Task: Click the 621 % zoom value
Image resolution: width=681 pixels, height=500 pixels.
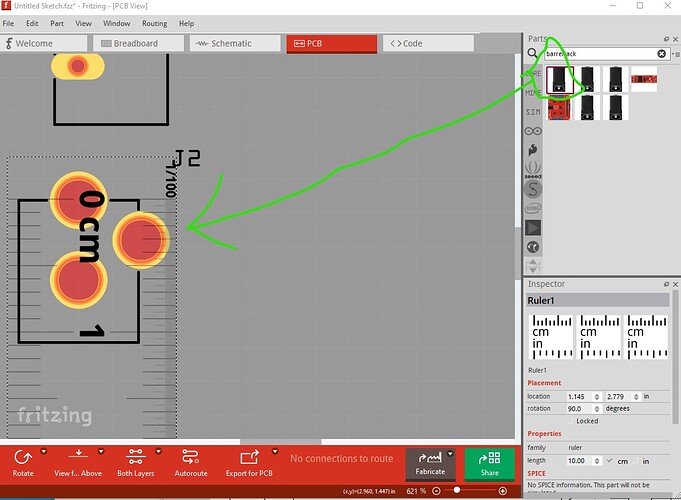Action: (416, 491)
